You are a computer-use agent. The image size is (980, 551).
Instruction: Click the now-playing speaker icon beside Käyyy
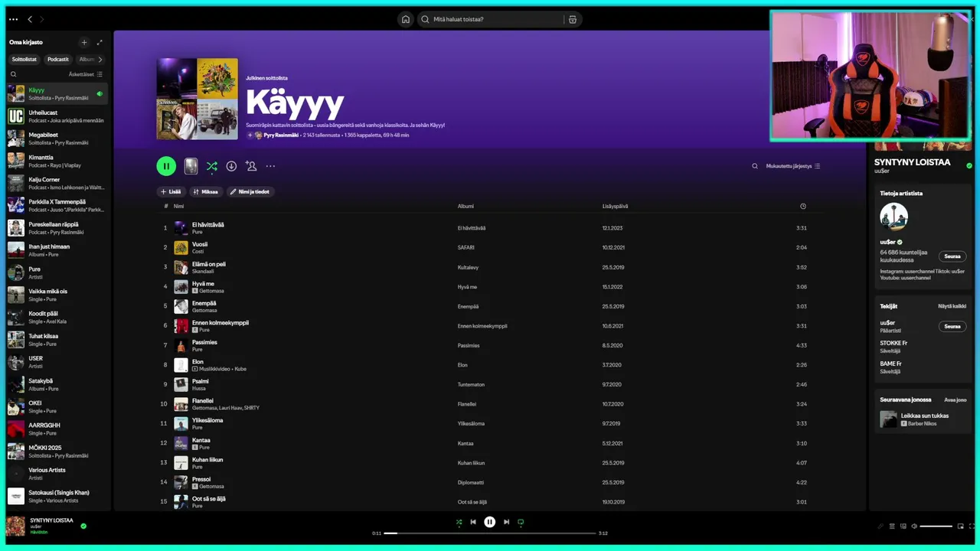pyautogui.click(x=100, y=94)
